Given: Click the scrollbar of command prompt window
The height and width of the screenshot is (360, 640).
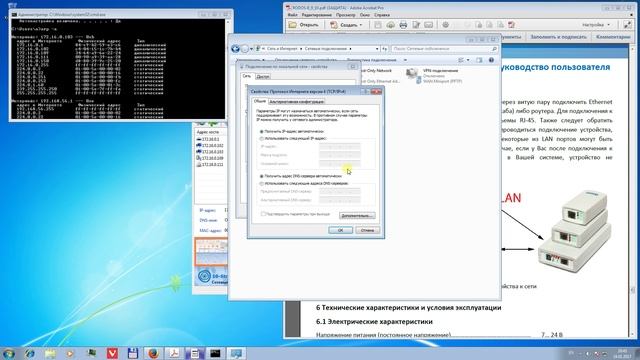Looking at the screenshot, I should (x=228, y=69).
